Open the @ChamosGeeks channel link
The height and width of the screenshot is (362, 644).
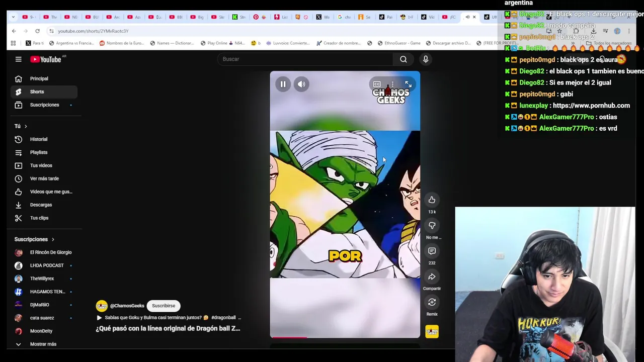click(127, 306)
